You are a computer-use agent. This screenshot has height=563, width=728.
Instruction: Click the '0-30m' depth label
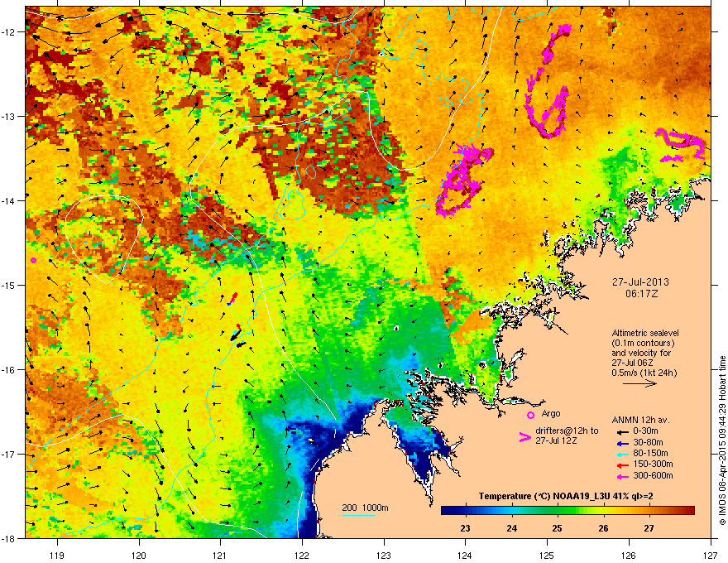coord(645,431)
